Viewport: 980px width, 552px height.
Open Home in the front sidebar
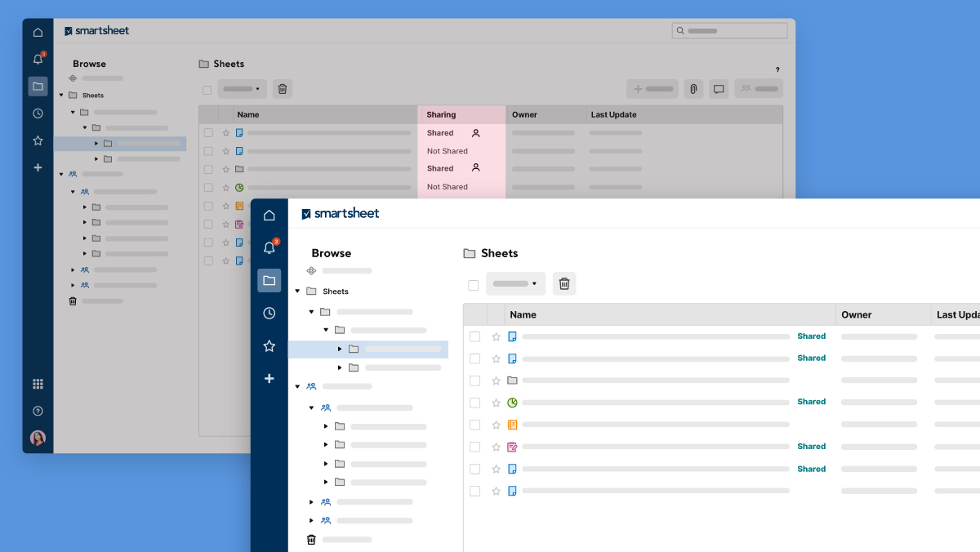[x=269, y=216]
